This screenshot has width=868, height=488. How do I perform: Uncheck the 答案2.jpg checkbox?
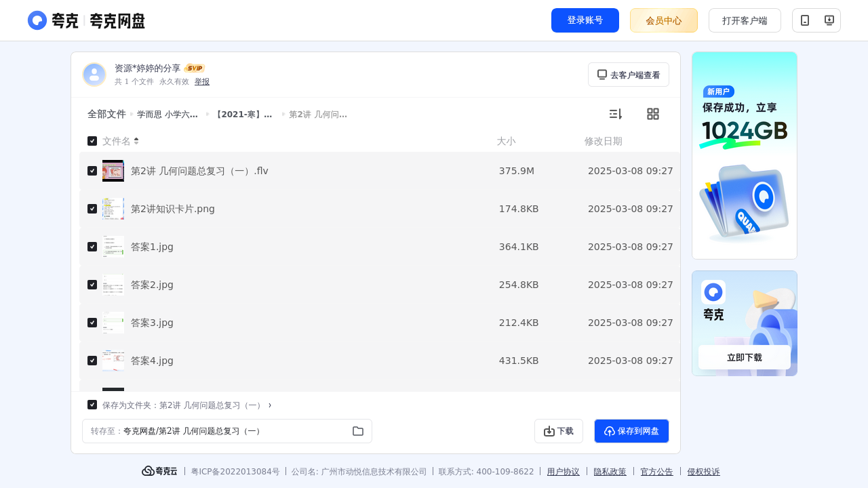pyautogui.click(x=92, y=285)
